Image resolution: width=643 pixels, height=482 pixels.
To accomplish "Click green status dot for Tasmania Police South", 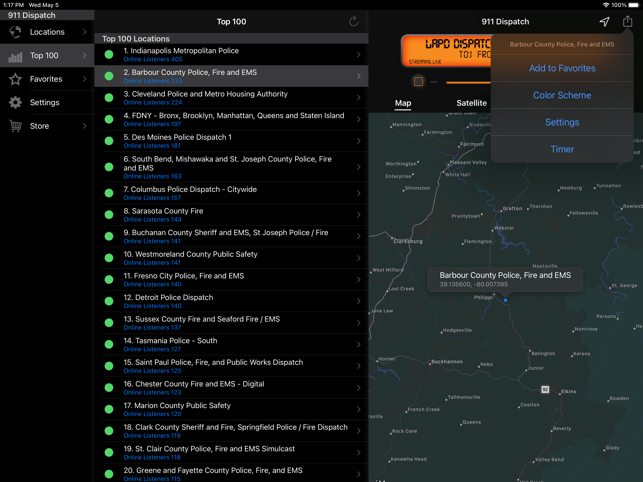I will [x=109, y=344].
